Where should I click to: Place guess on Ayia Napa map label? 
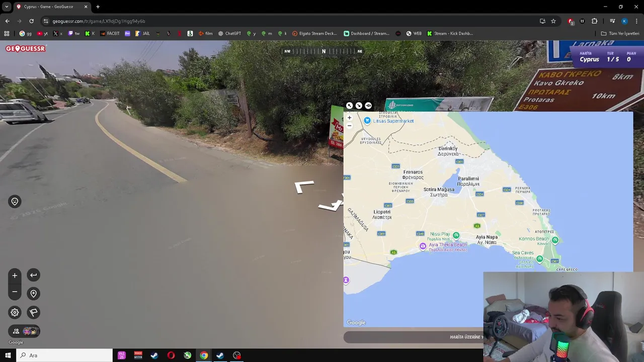(487, 239)
